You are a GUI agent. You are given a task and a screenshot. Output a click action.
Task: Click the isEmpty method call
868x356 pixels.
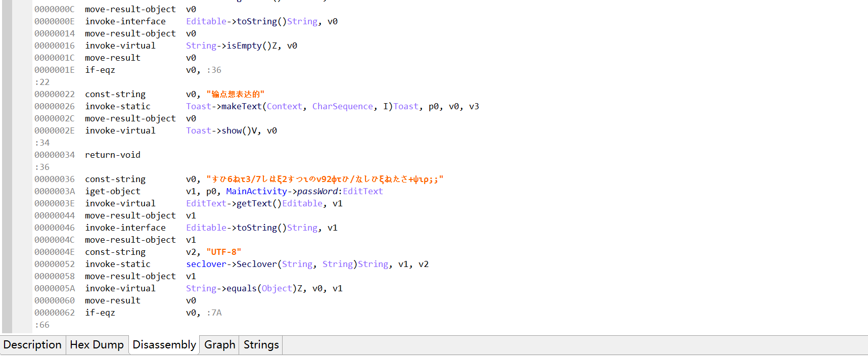click(x=244, y=46)
